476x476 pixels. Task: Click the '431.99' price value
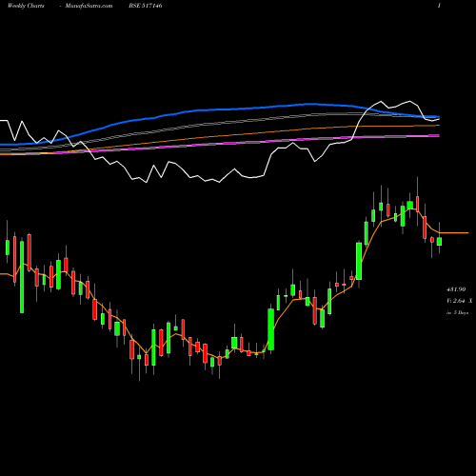click(456, 289)
